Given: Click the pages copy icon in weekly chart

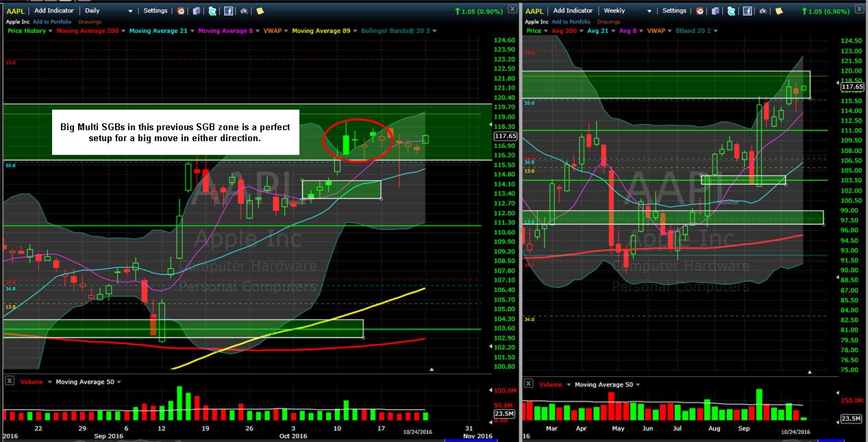Looking at the screenshot, I should (715, 11).
